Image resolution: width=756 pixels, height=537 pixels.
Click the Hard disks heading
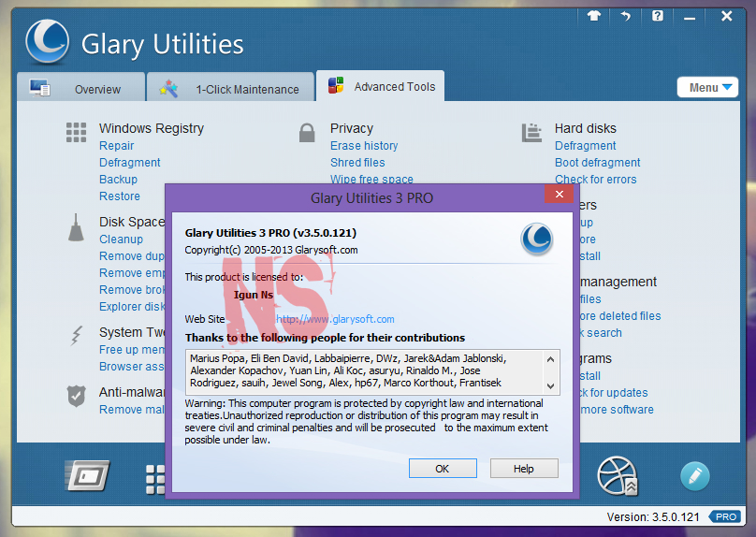click(x=586, y=128)
